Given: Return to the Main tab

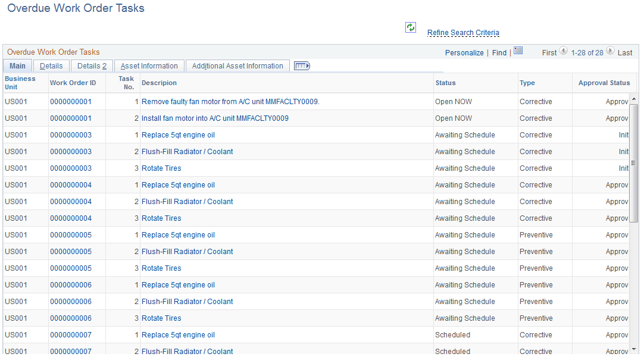Looking at the screenshot, I should coord(17,65).
